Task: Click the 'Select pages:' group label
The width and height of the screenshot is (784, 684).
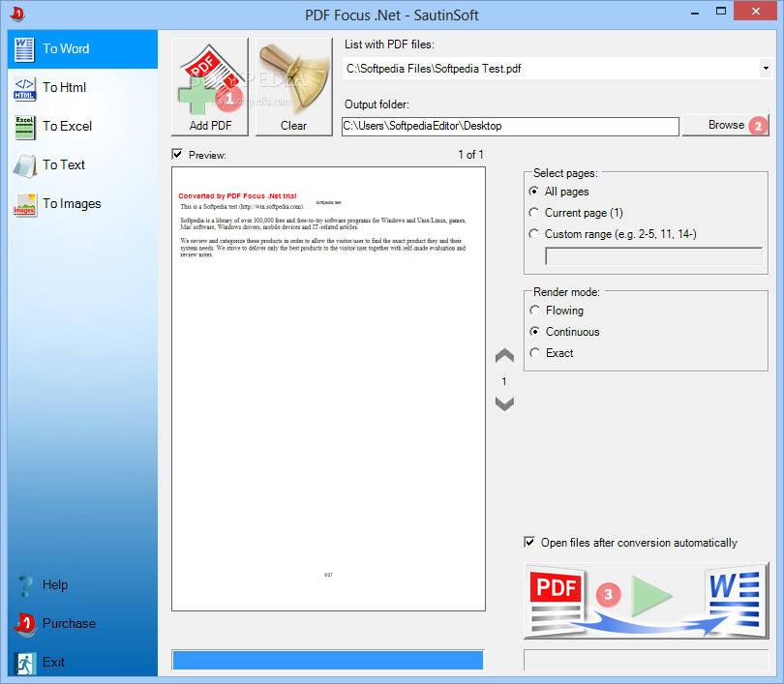Action: (565, 173)
